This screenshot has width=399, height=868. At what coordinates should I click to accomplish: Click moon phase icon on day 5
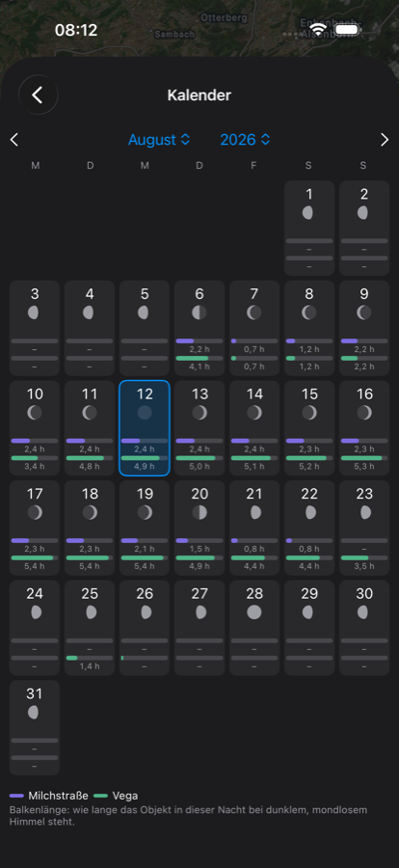point(144,312)
